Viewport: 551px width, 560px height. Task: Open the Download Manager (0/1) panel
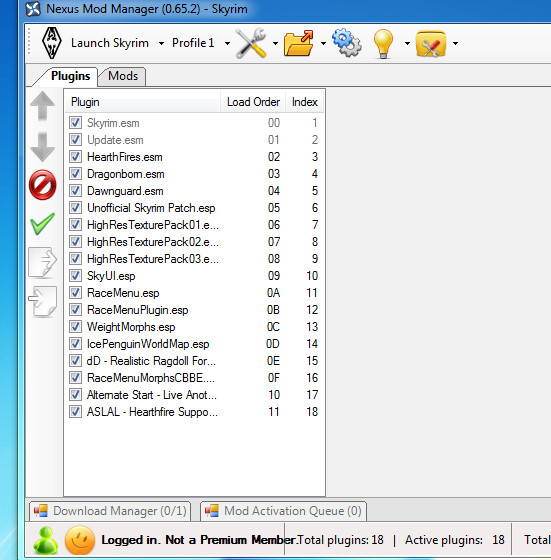[x=110, y=511]
